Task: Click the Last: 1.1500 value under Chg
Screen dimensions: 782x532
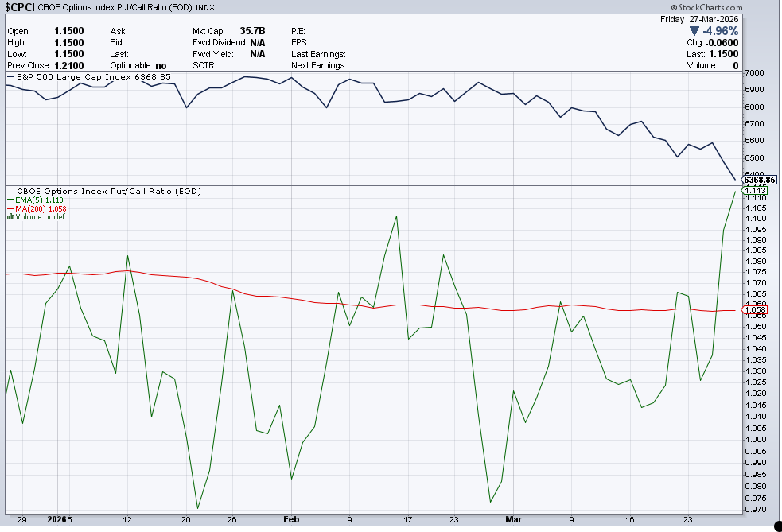Action: point(713,54)
